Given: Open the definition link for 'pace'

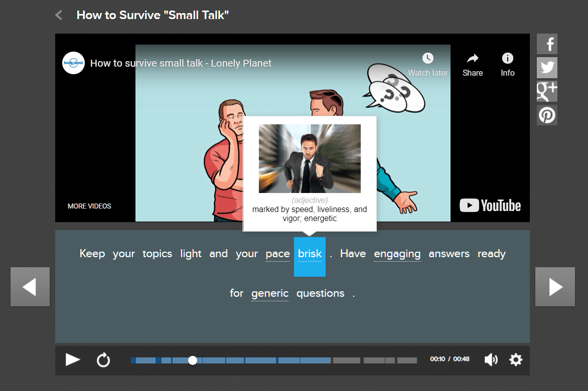Looking at the screenshot, I should coord(278,254).
